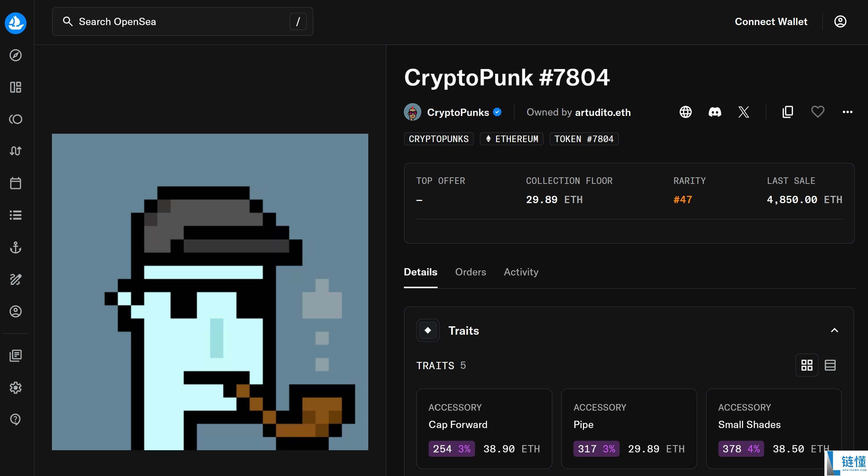The width and height of the screenshot is (868, 476).
Task: Click the ETHEREUM chain chip
Action: [x=512, y=139]
